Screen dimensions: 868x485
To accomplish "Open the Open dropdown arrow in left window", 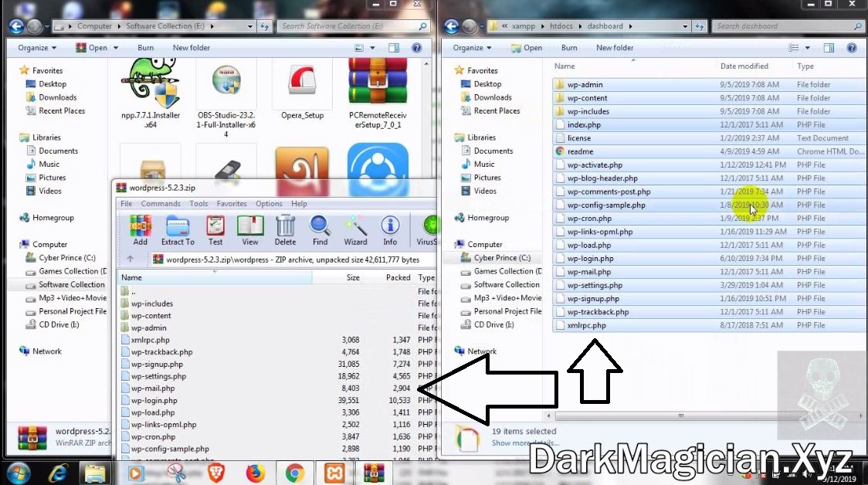I will point(116,48).
